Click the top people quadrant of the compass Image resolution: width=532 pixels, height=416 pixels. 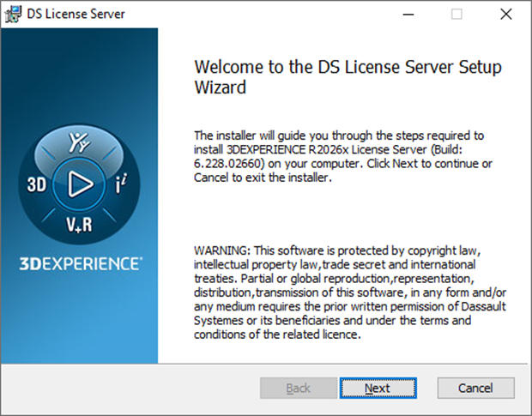point(79,141)
